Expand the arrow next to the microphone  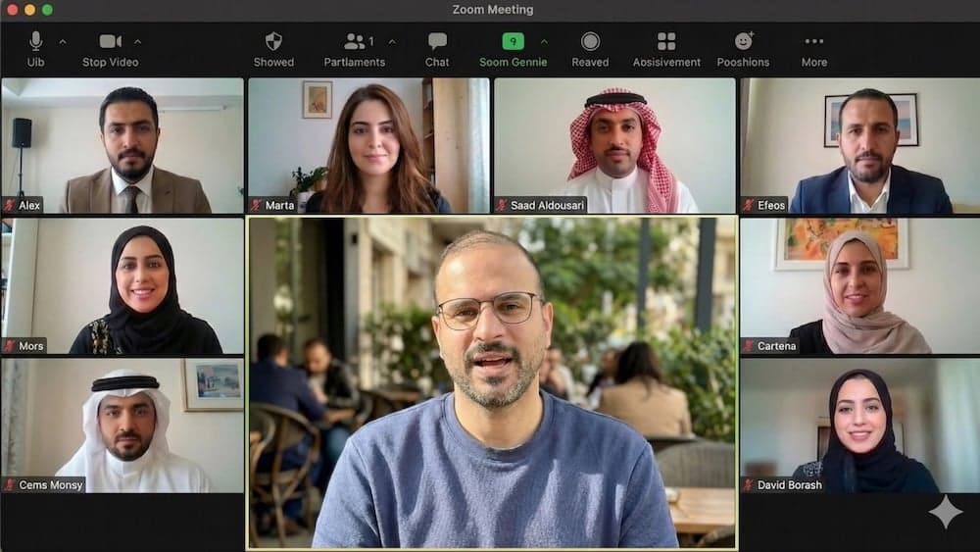tap(63, 42)
